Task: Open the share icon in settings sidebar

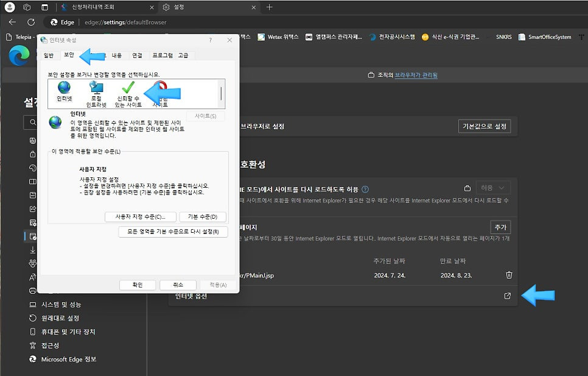Action: tap(33, 208)
